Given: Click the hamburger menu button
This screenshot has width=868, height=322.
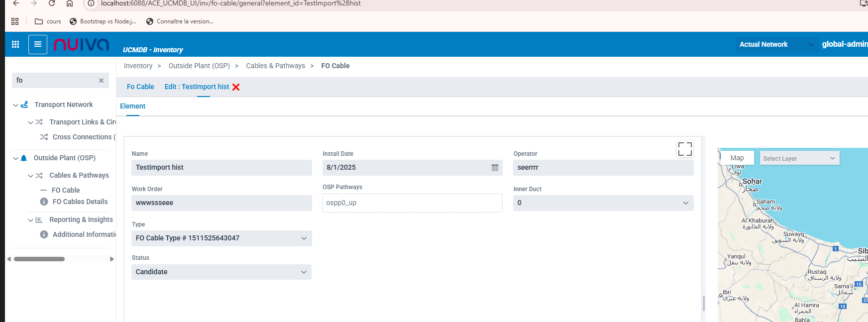Looking at the screenshot, I should point(38,44).
